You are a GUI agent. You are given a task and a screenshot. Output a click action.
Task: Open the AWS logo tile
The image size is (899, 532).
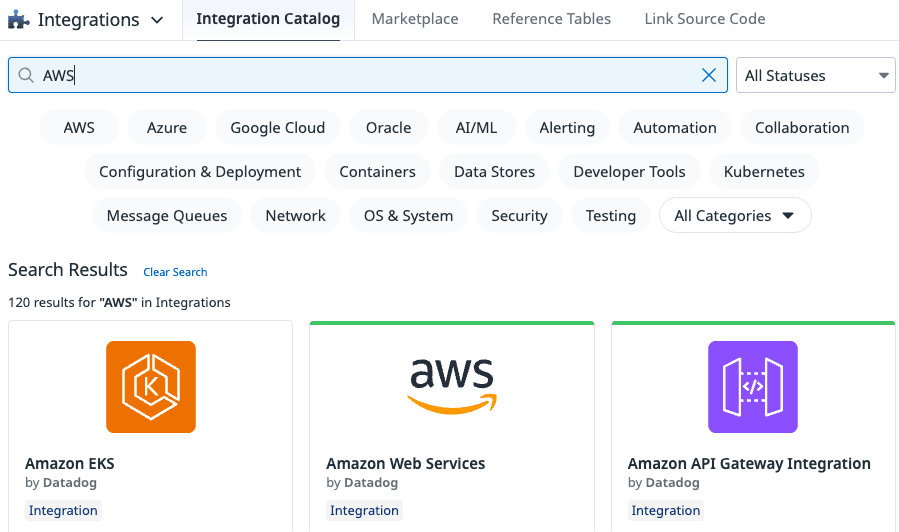(x=452, y=386)
